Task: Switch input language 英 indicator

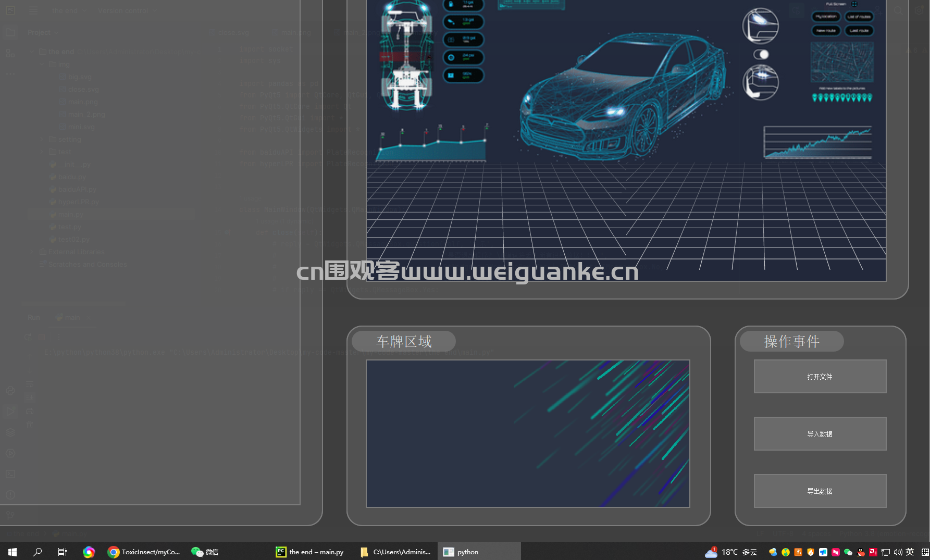Action: coord(910,552)
